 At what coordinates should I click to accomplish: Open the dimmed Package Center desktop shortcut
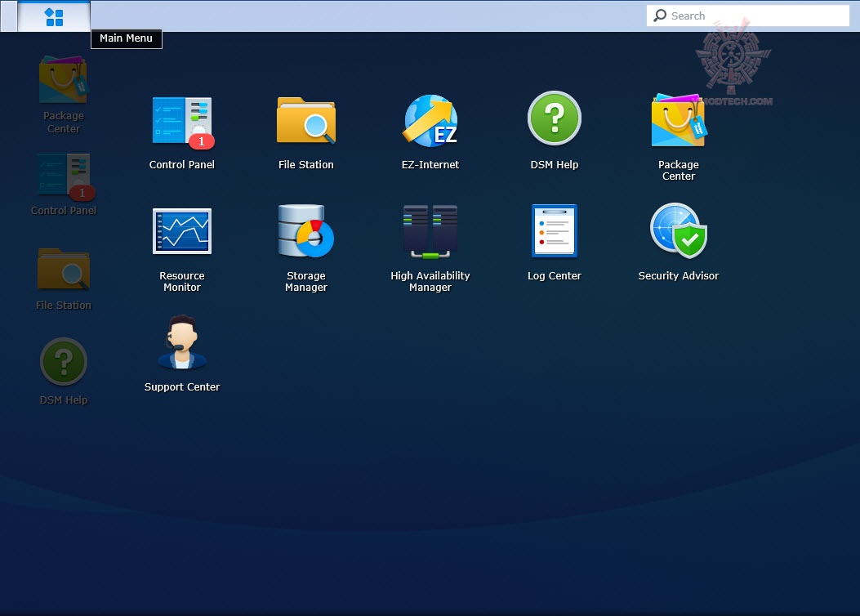[x=64, y=94]
